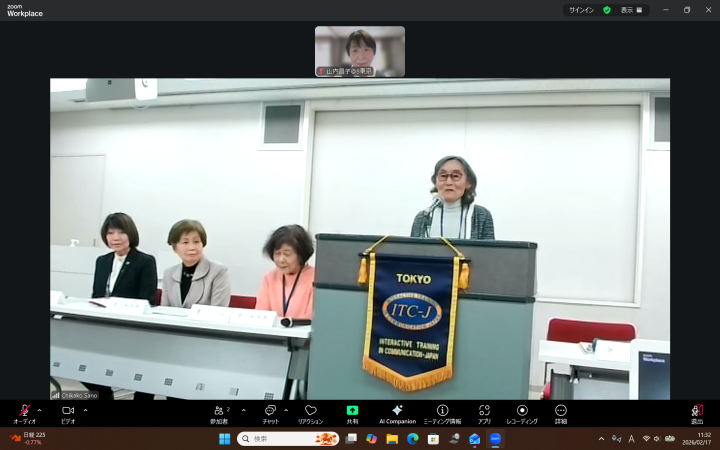
Task: Expand audio options chevron
Action: [x=40, y=410]
